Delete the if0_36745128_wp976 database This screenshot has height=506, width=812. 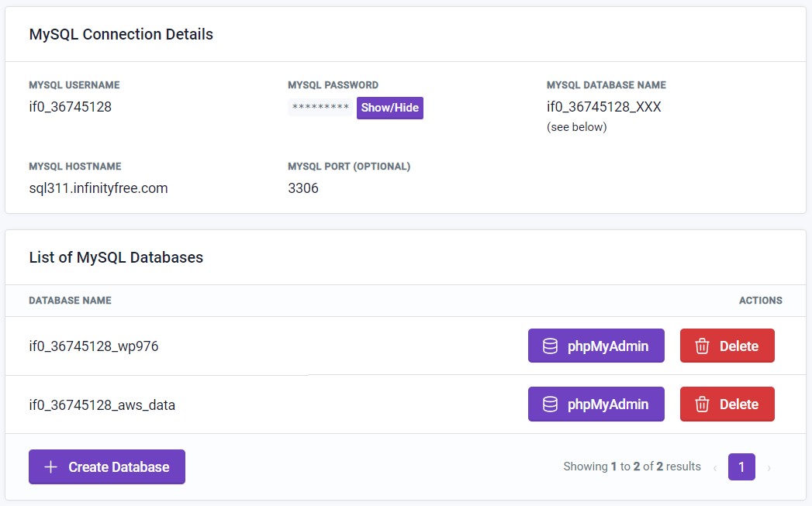(727, 346)
